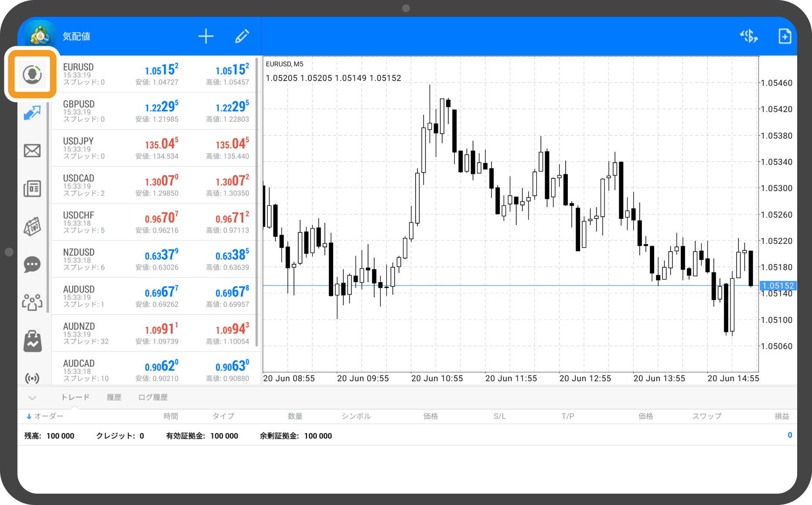
Task: Tap the pencil edit icon in header
Action: point(242,36)
